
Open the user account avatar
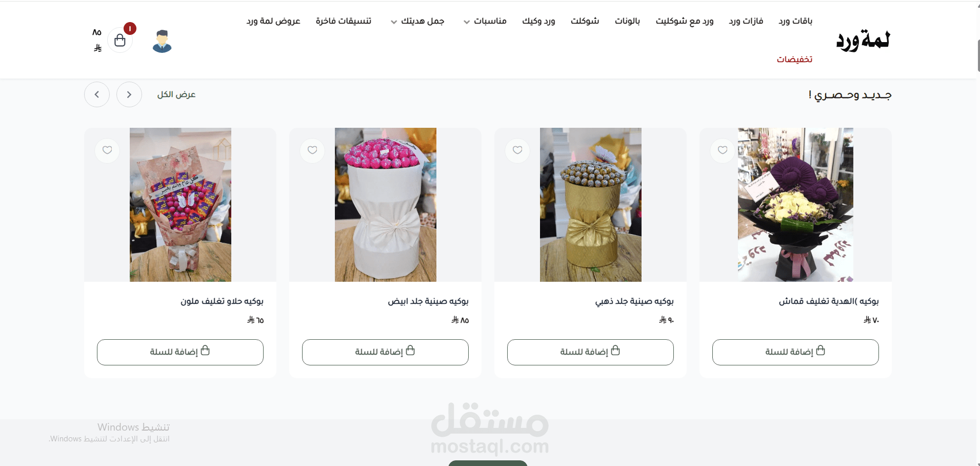coord(162,41)
